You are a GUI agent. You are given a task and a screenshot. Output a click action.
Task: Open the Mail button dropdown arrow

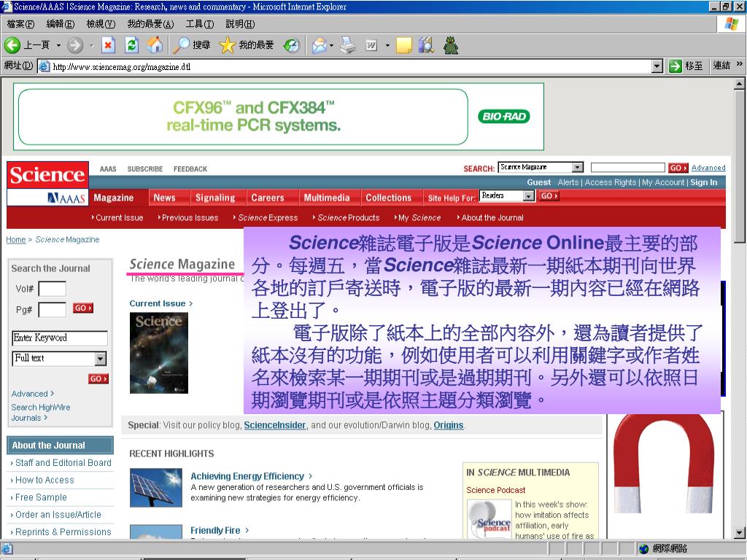332,46
